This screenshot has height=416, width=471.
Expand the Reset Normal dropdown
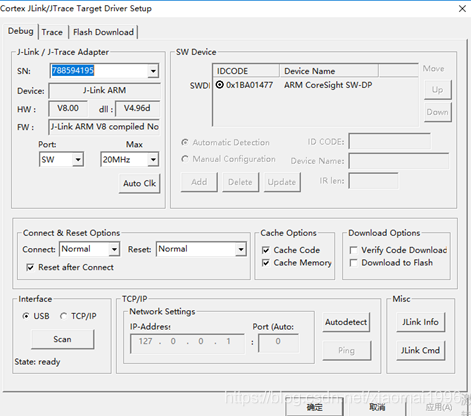240,249
